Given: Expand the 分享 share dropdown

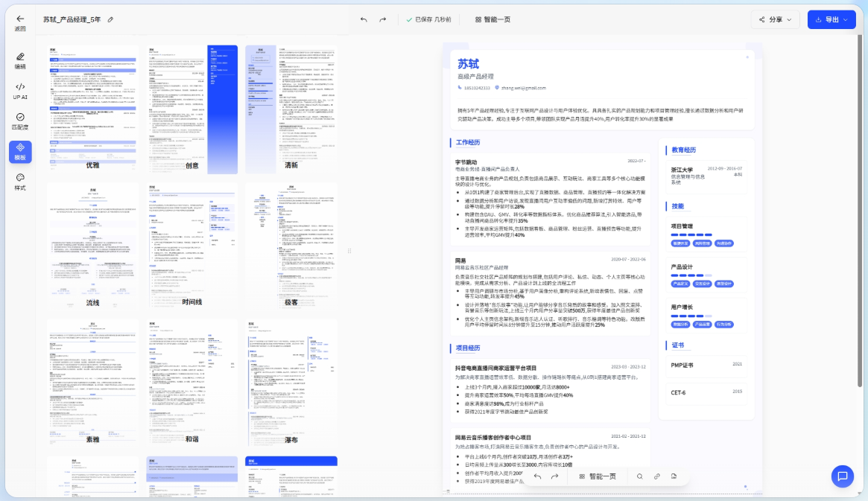Looking at the screenshot, I should click(x=775, y=19).
